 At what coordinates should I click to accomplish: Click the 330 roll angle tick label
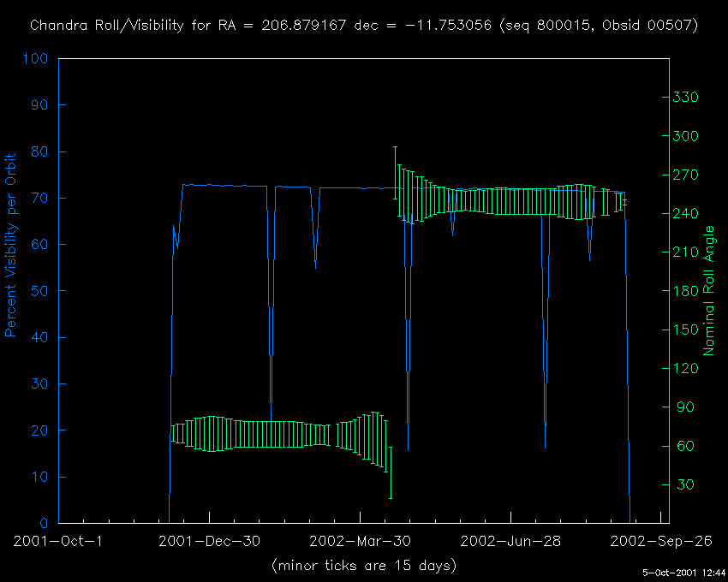pyautogui.click(x=688, y=98)
